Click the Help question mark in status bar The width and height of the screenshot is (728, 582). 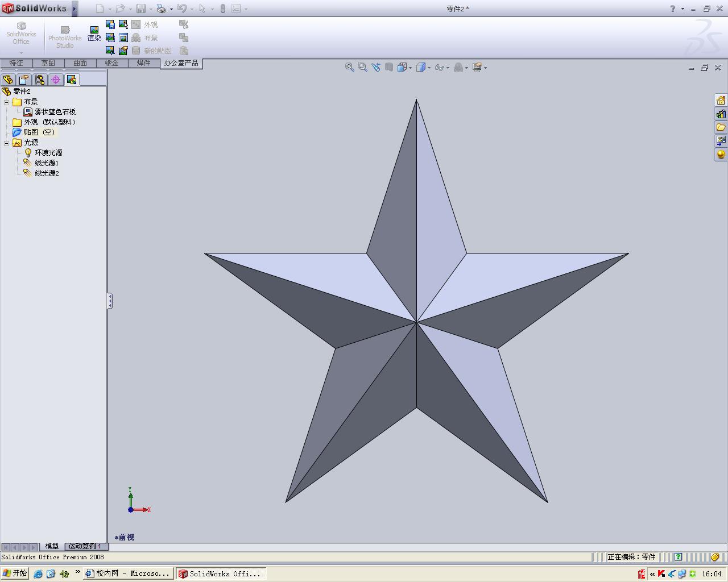point(678,557)
